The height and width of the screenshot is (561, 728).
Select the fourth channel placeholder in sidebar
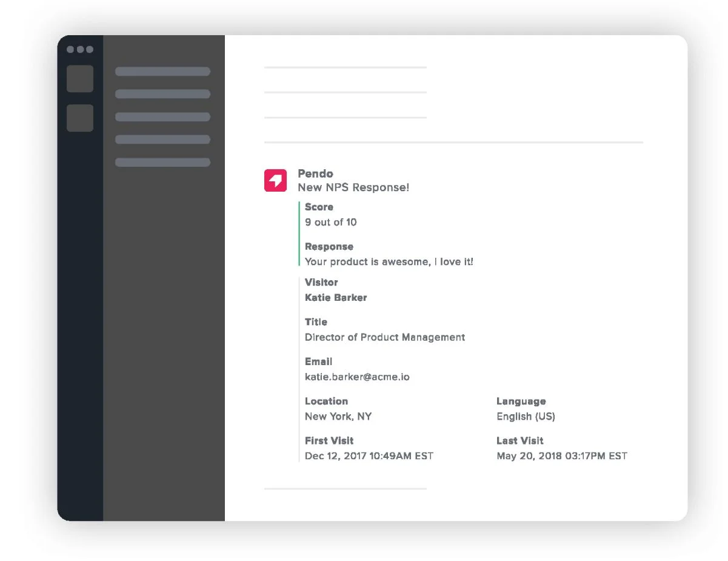click(x=162, y=139)
